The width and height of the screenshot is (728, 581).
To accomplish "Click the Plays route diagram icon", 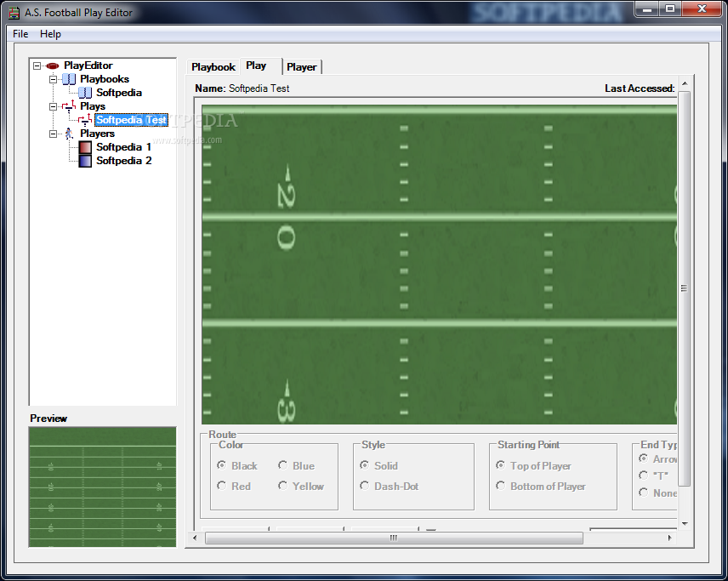I will tap(69, 106).
